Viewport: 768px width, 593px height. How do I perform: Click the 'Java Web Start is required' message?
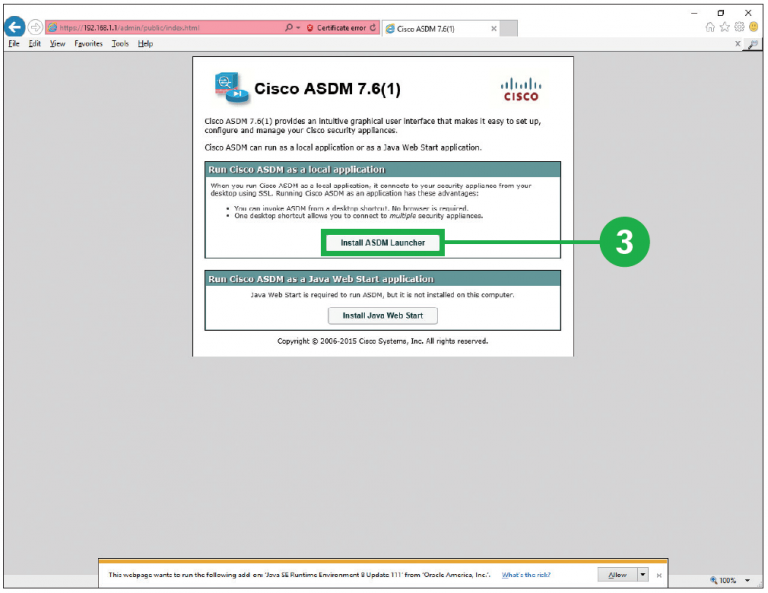pyautogui.click(x=383, y=295)
